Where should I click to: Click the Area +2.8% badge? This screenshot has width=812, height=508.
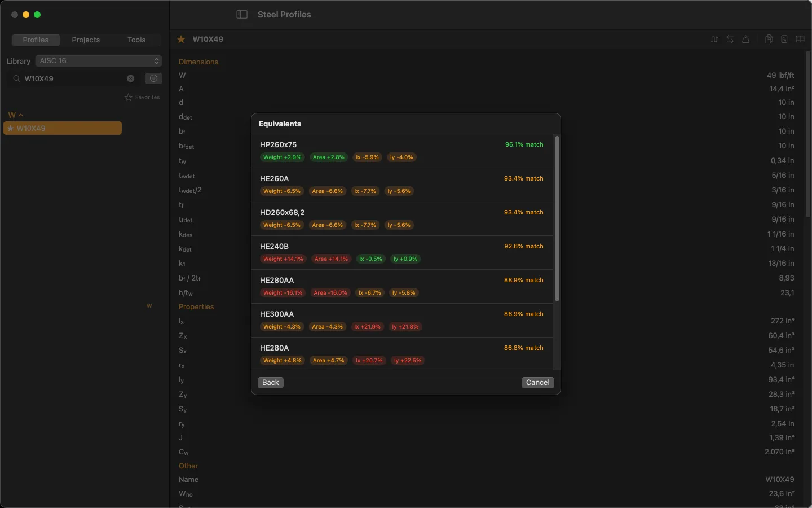[x=329, y=157]
